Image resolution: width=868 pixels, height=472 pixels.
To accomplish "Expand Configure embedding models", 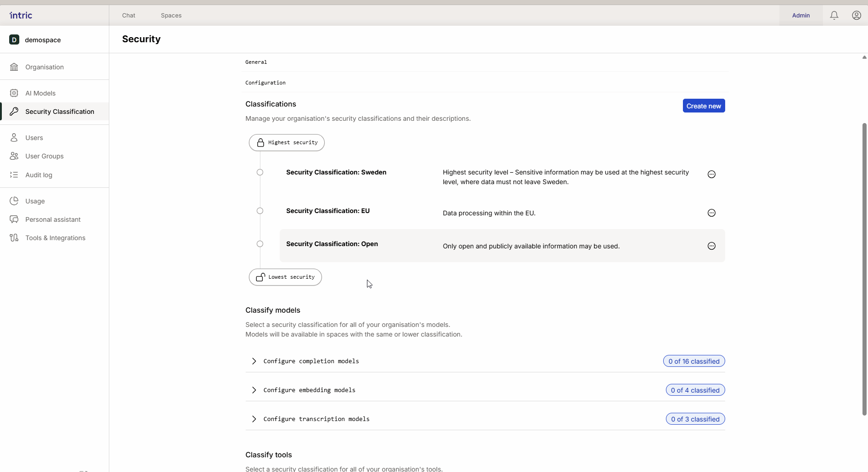I will (x=254, y=390).
